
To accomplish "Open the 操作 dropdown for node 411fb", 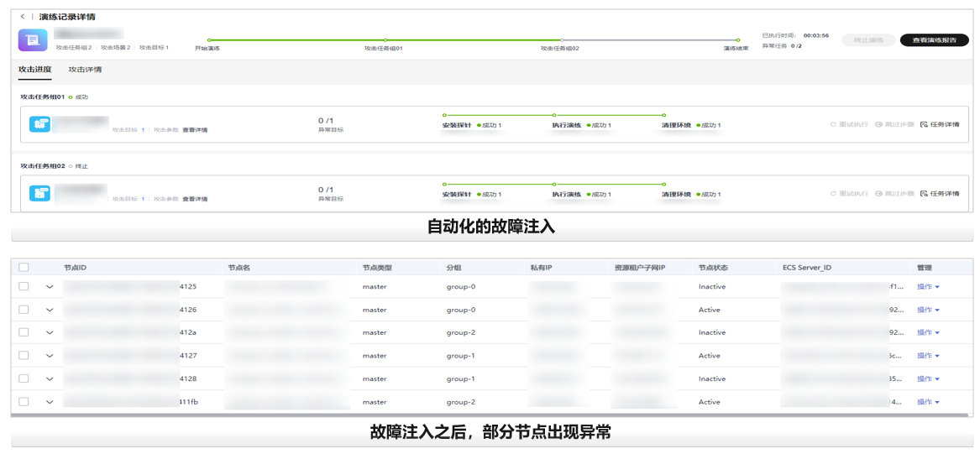I will point(928,401).
